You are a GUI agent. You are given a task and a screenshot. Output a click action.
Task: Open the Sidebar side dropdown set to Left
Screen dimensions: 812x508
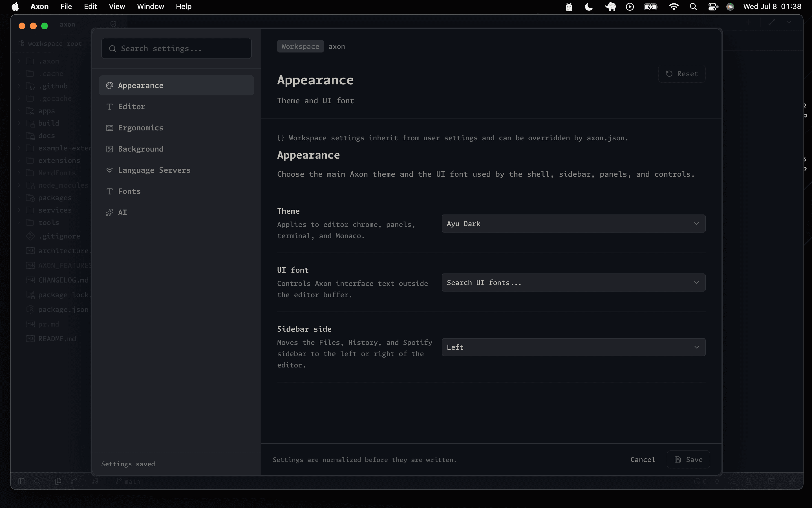tap(573, 347)
